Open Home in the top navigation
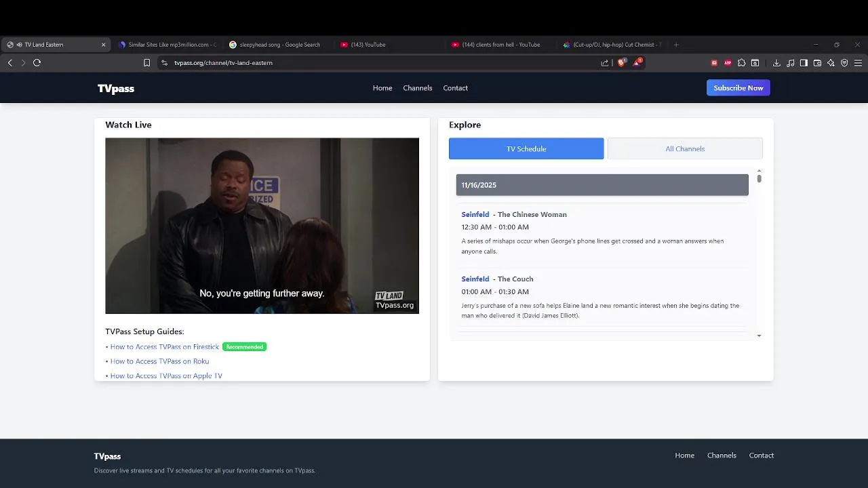This screenshot has height=488, width=868. pos(382,88)
